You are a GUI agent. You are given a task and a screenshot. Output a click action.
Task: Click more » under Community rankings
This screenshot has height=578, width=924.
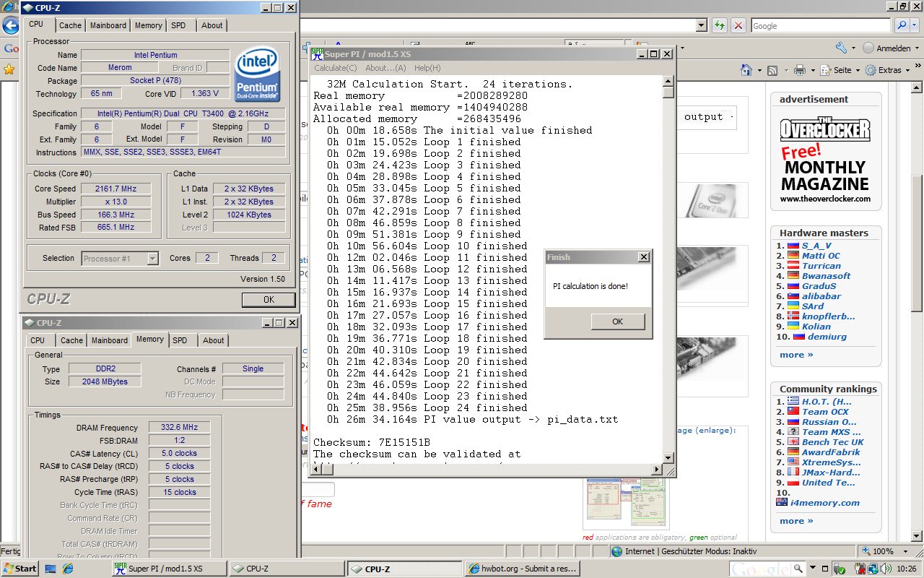796,521
